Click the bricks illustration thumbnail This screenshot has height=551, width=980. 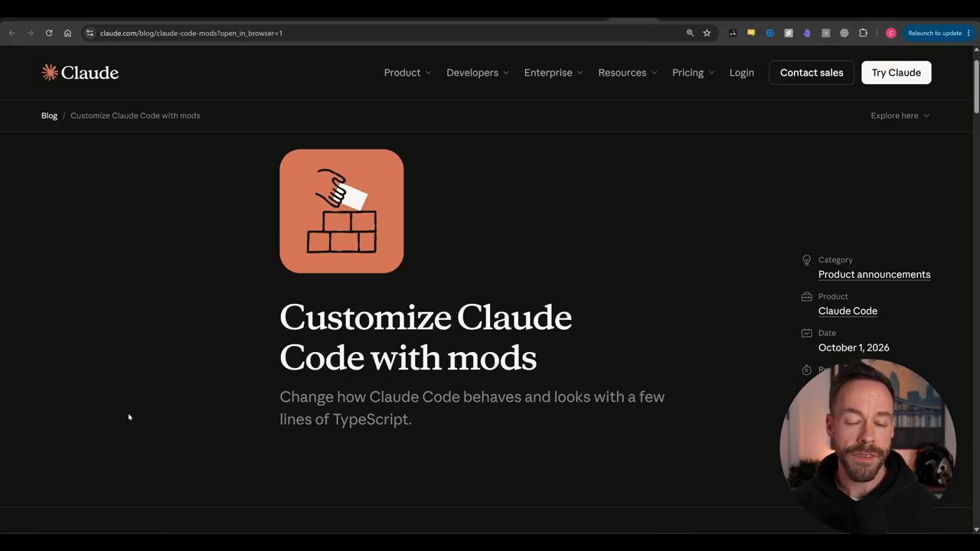point(341,211)
